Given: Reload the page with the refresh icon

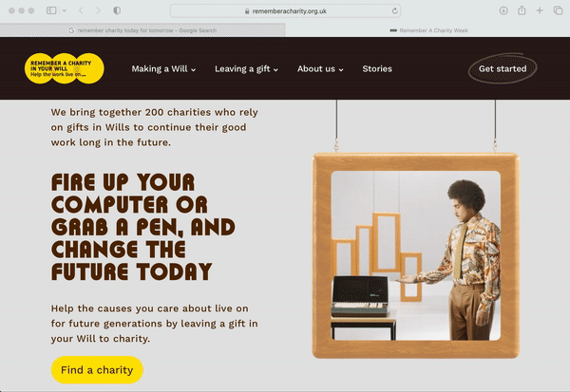Looking at the screenshot, I should coord(395,10).
